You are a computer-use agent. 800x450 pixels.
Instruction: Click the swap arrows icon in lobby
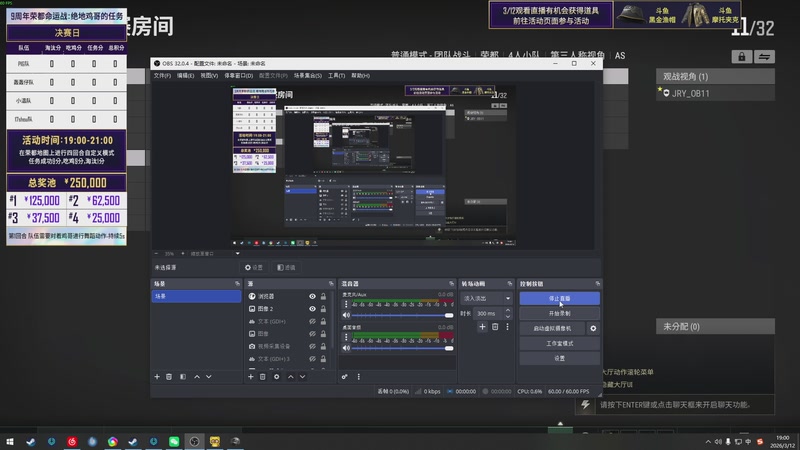764,57
